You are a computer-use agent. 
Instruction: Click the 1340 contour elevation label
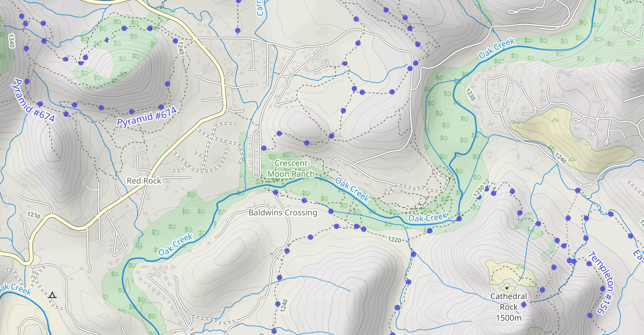tap(12, 41)
